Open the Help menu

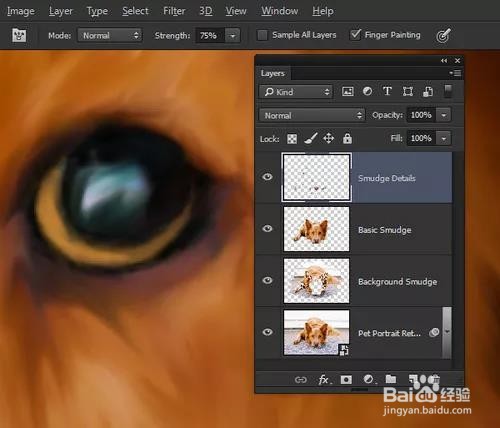pos(323,11)
